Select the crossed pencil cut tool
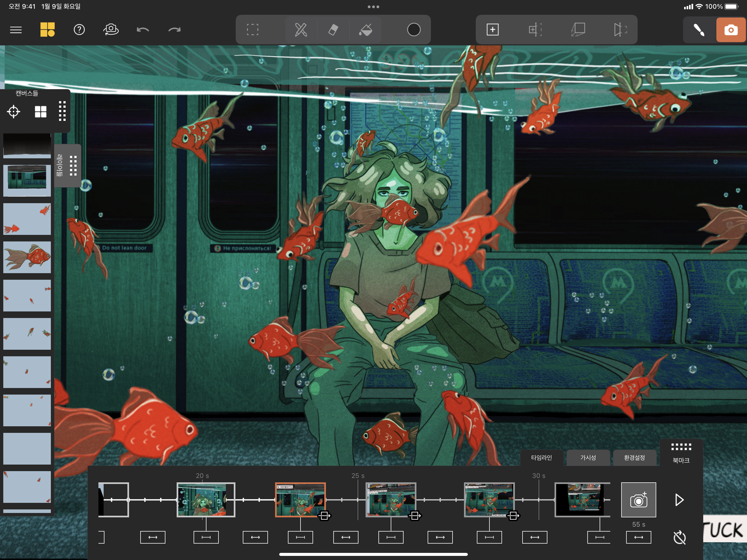This screenshot has width=747, height=560. point(301,30)
